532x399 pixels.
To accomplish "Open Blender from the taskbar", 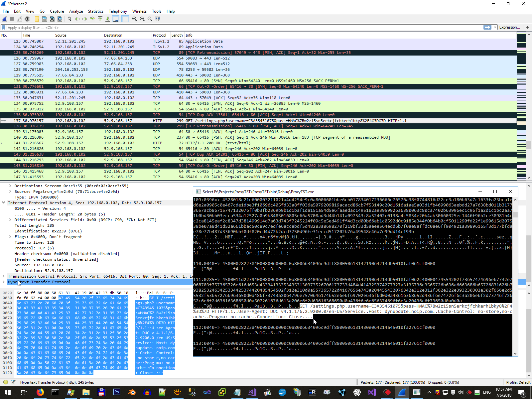I will [132, 392].
